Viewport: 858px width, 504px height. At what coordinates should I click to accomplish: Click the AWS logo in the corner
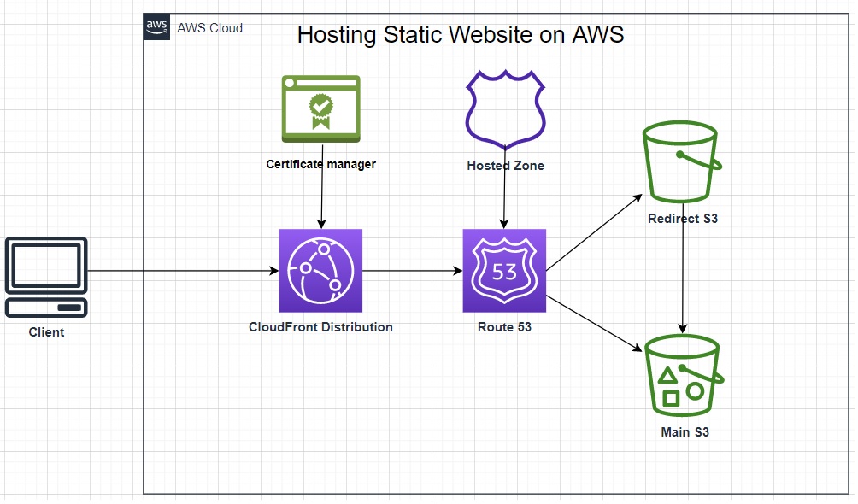click(156, 26)
